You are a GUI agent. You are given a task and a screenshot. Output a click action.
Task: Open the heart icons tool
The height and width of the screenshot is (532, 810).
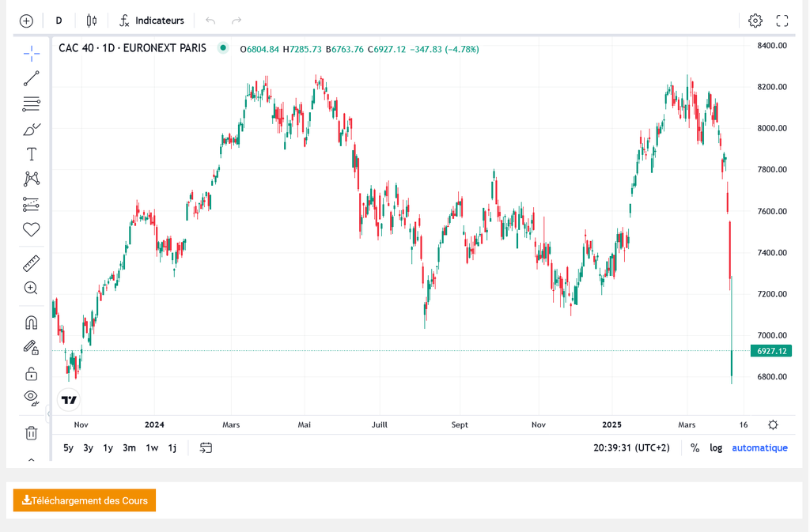(x=32, y=229)
